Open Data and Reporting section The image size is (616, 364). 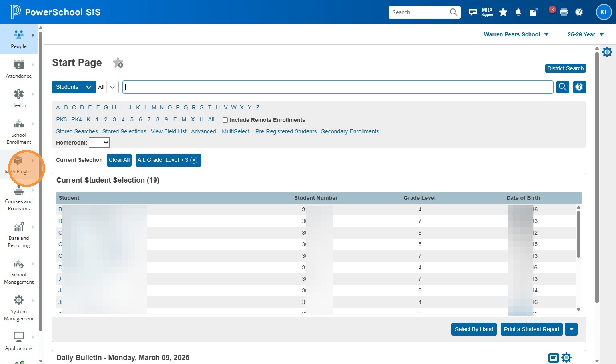click(19, 235)
